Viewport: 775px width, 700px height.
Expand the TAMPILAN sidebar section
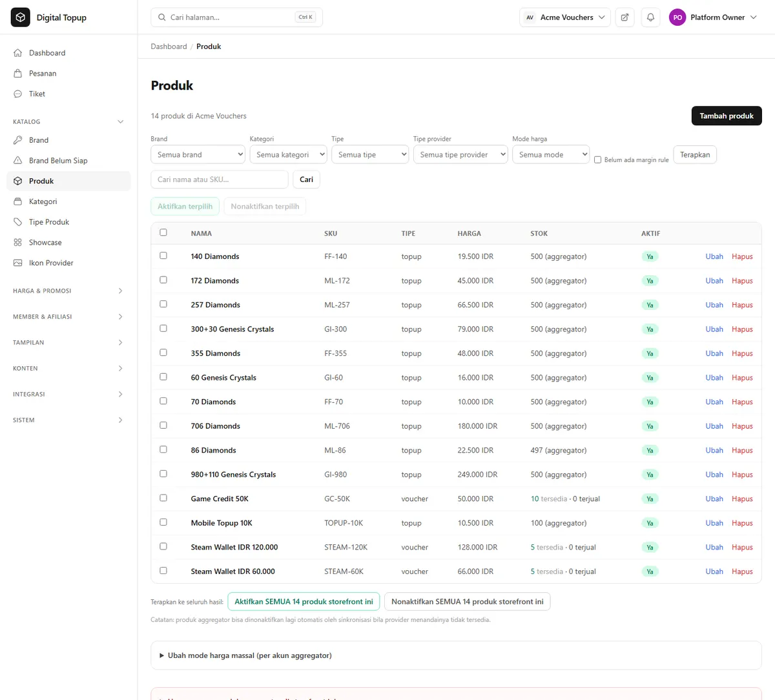point(68,342)
